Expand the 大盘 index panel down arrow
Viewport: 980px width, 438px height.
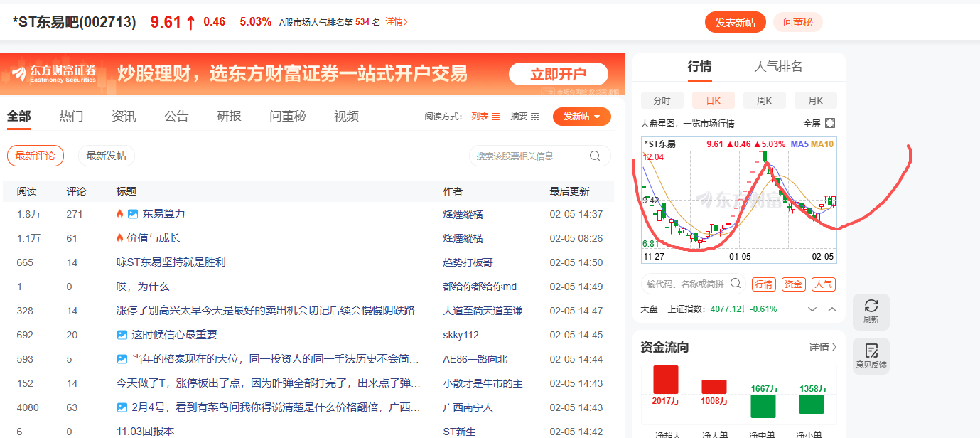(x=812, y=309)
